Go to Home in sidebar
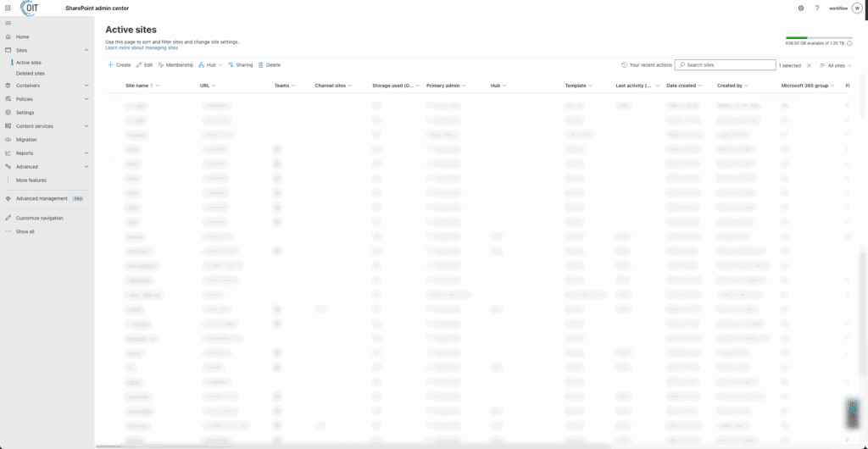 23,36
